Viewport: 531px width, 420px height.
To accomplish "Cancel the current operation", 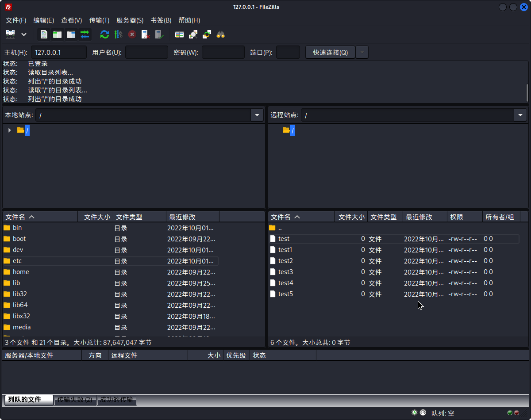I will click(x=132, y=34).
